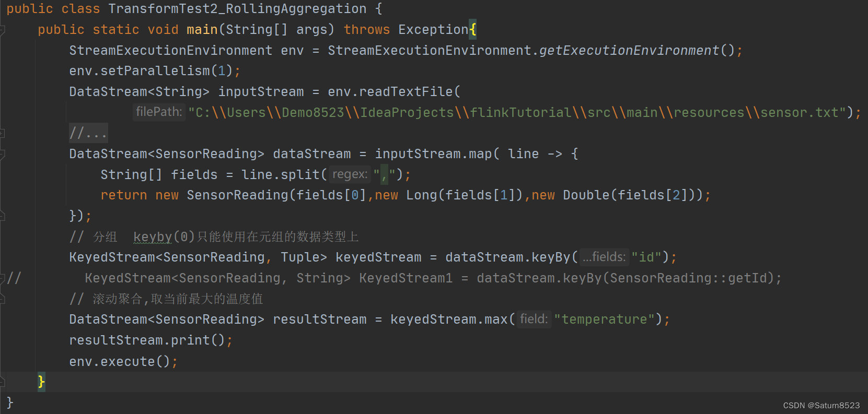
Task: Click SensorReading::getId in the commented line
Action: (689, 278)
